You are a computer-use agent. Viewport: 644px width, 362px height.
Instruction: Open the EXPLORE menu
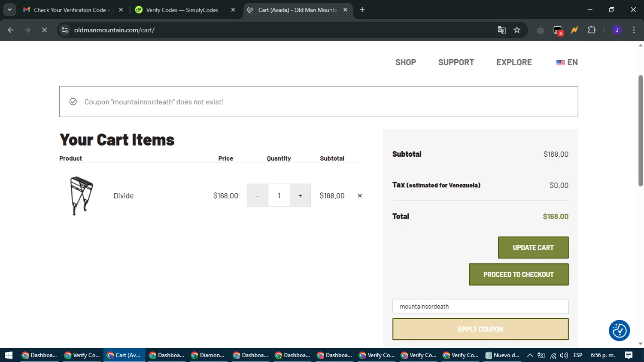pos(514,62)
